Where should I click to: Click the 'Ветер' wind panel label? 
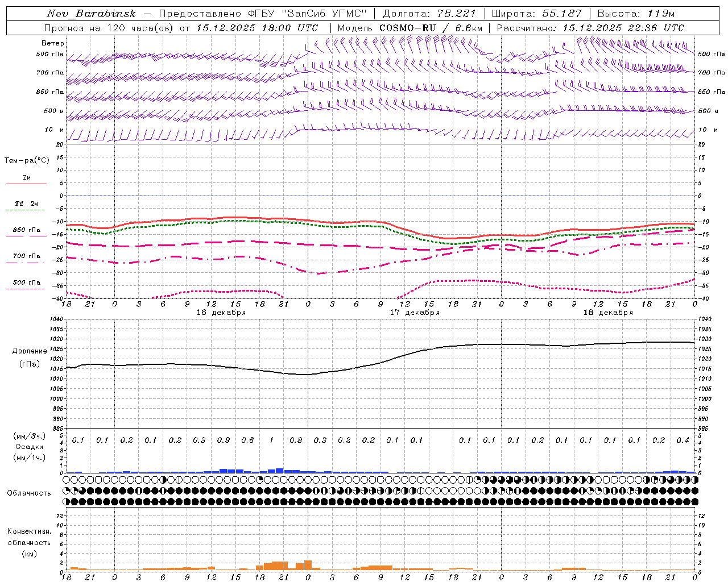[52, 43]
